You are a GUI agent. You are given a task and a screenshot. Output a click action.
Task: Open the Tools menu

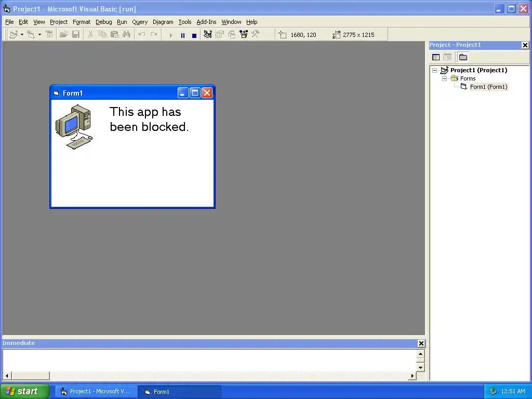tap(185, 22)
